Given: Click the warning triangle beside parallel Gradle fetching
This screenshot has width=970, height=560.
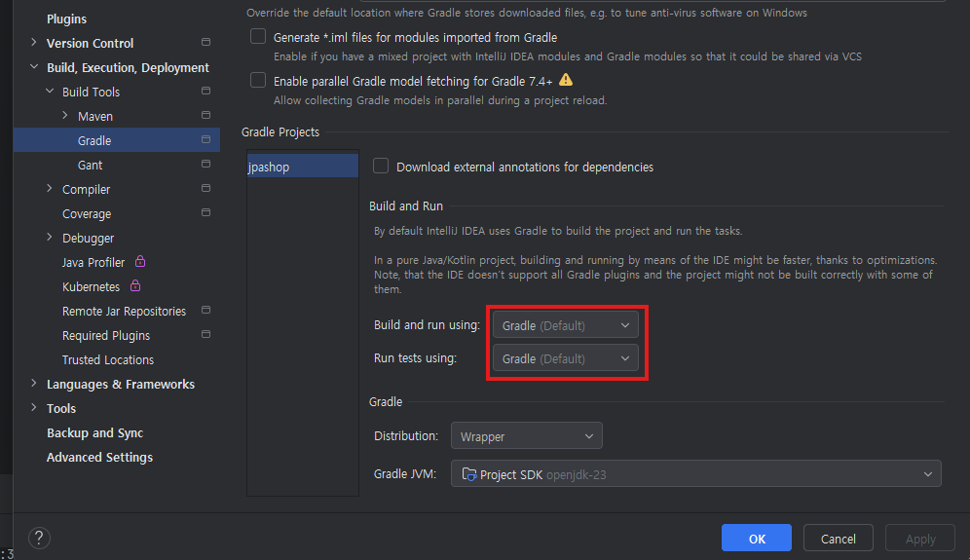Looking at the screenshot, I should point(566,80).
